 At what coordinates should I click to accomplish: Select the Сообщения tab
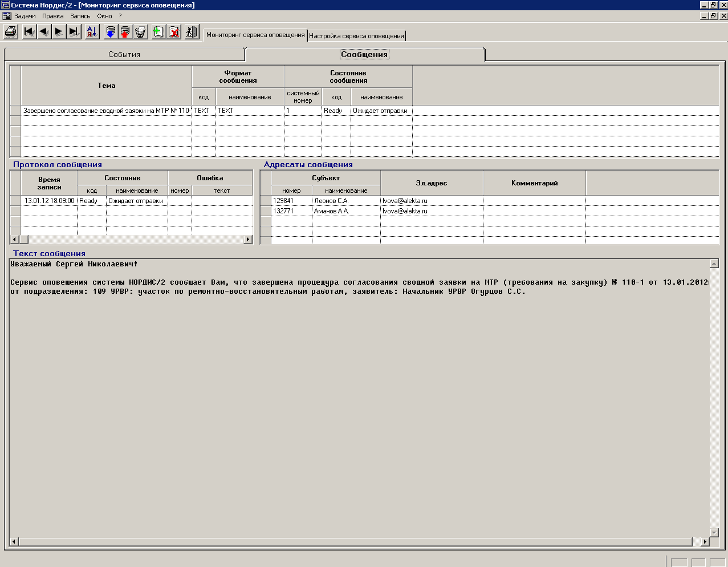(364, 54)
